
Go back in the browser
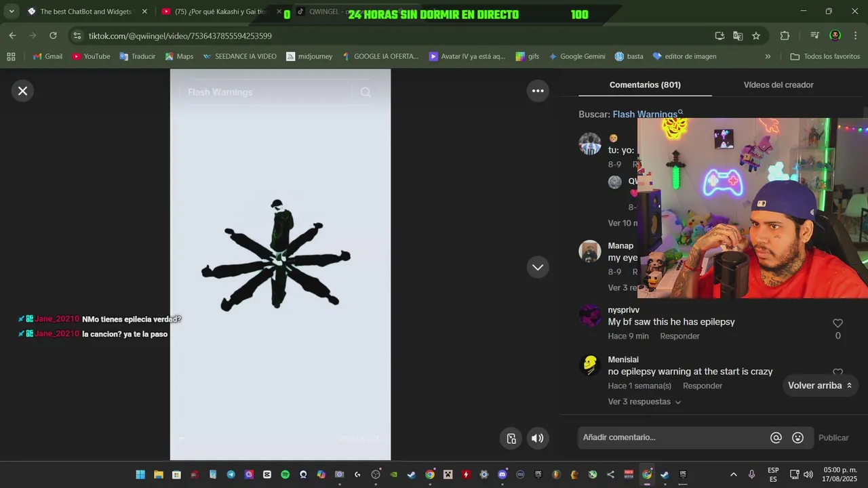(12, 36)
